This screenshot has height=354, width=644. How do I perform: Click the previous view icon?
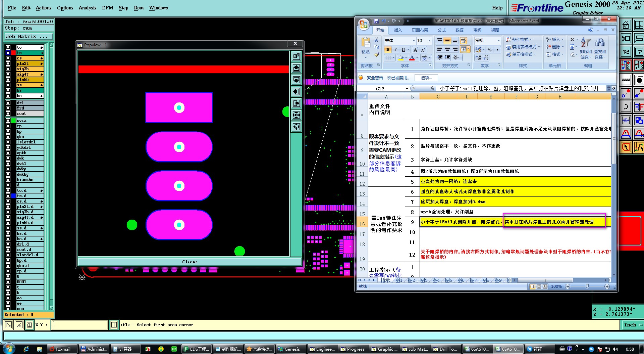(626, 38)
